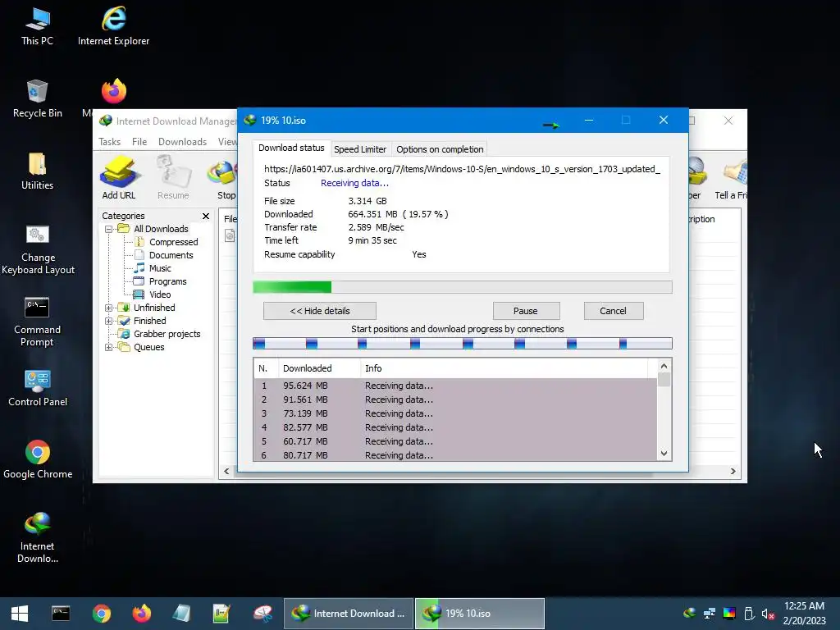Open This PC desktop icon

tap(37, 27)
